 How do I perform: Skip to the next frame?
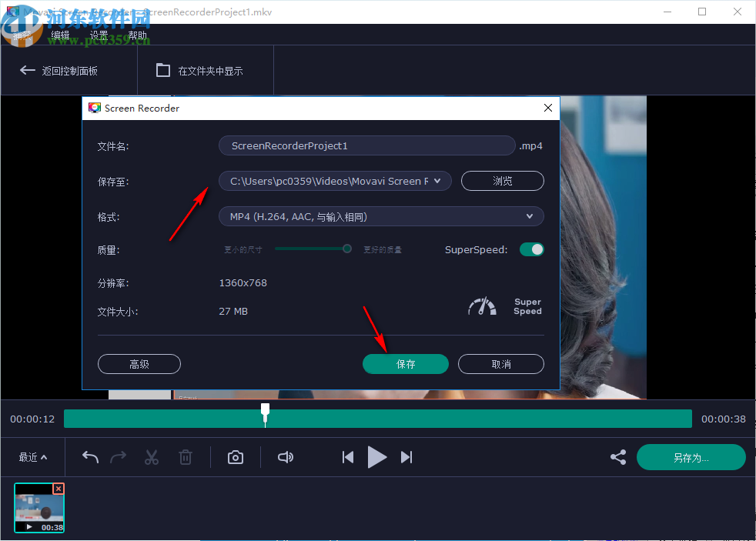[406, 456]
